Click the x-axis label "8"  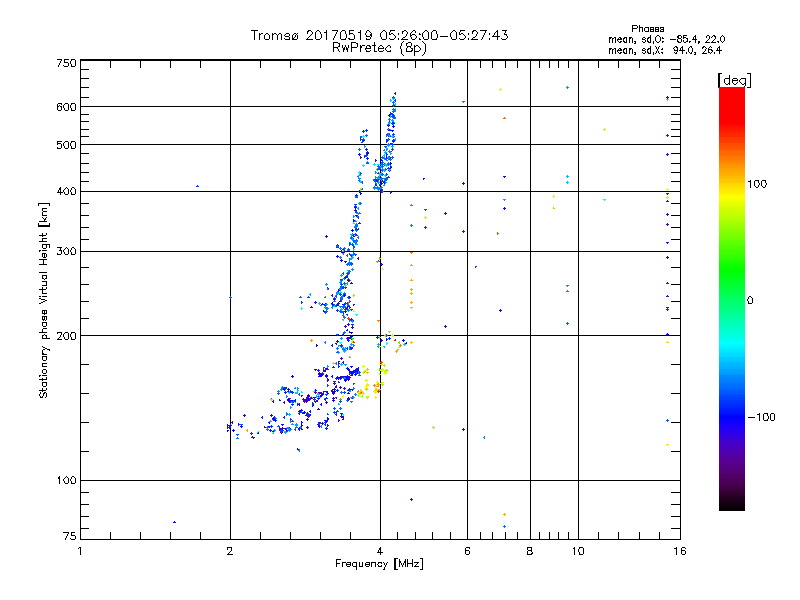tap(530, 551)
